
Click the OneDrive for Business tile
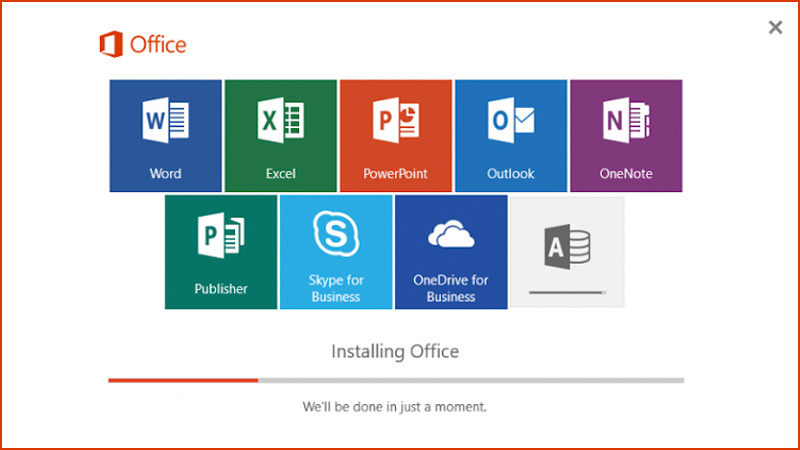tap(451, 252)
